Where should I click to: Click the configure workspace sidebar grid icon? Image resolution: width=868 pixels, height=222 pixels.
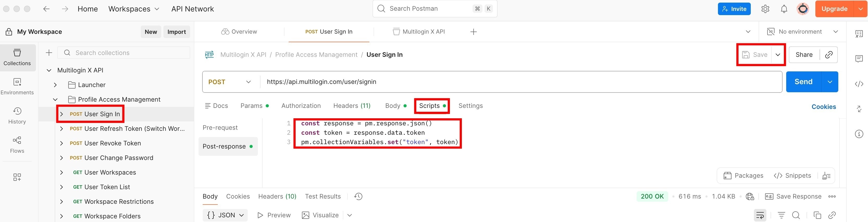(x=17, y=177)
